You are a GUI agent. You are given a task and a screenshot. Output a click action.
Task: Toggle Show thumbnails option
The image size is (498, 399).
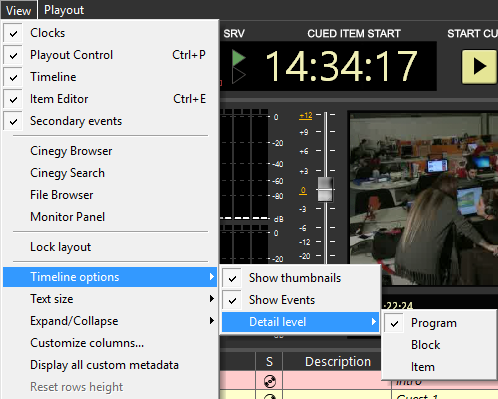pos(300,278)
